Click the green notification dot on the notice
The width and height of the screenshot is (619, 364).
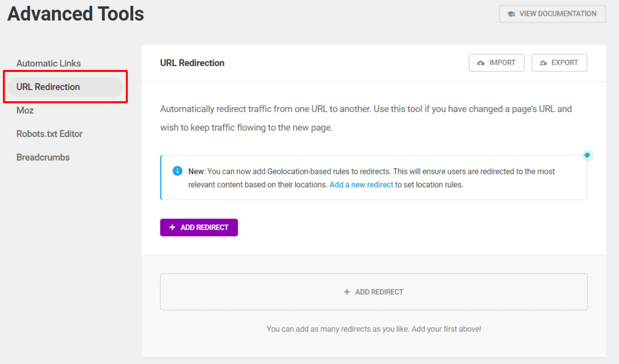click(587, 155)
